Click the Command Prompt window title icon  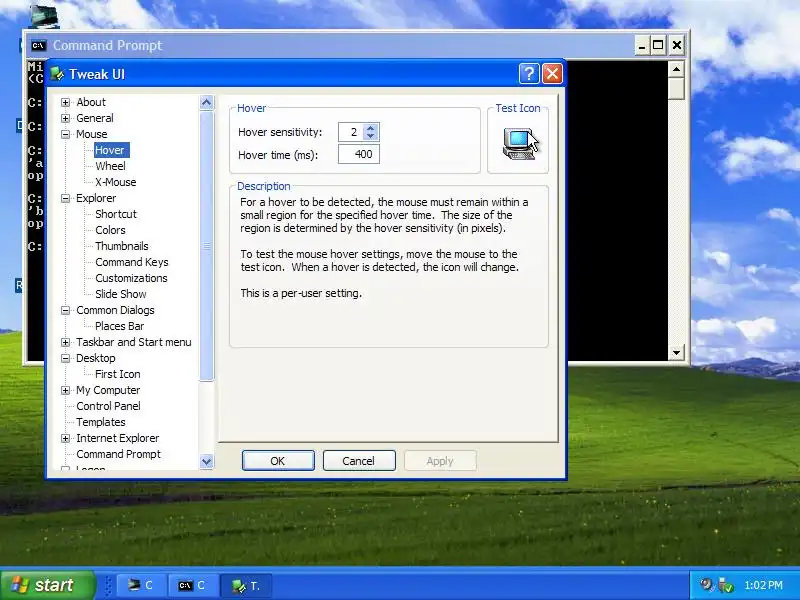[39, 45]
